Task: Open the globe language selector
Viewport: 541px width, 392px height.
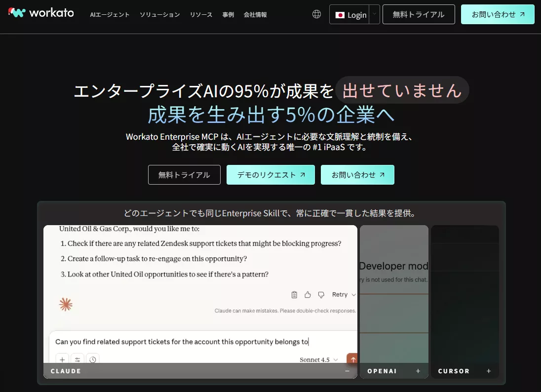Action: point(317,14)
